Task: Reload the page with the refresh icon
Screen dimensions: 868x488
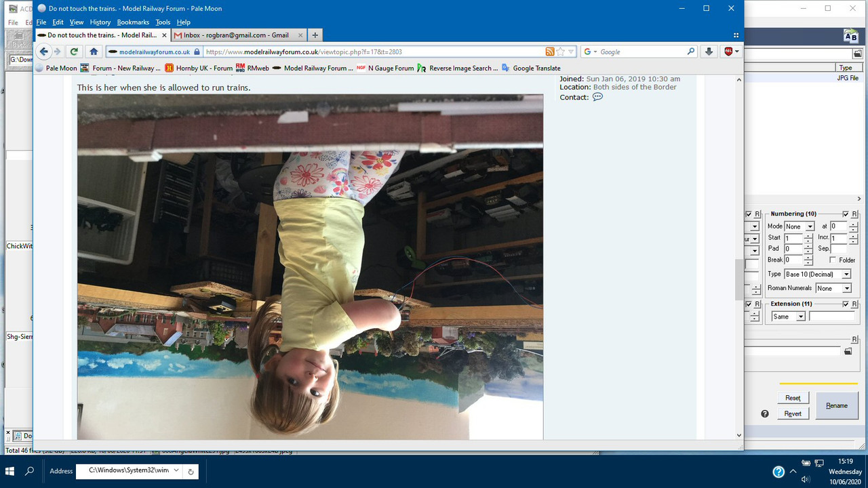Action: pyautogui.click(x=74, y=52)
